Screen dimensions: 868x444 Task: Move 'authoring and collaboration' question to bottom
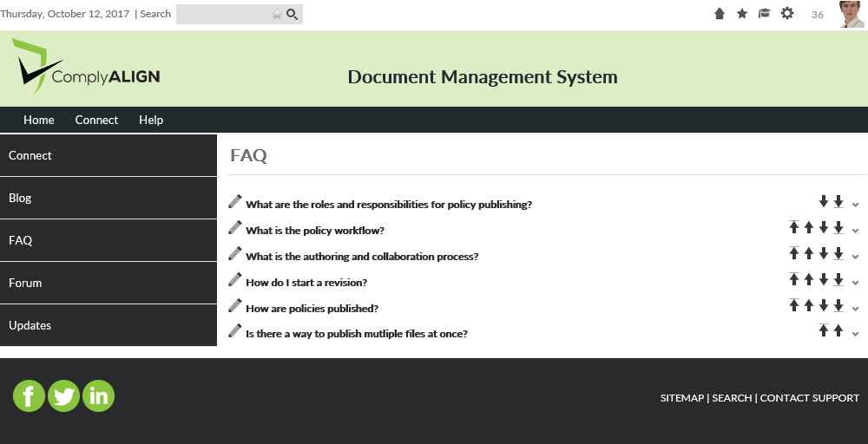(x=838, y=253)
